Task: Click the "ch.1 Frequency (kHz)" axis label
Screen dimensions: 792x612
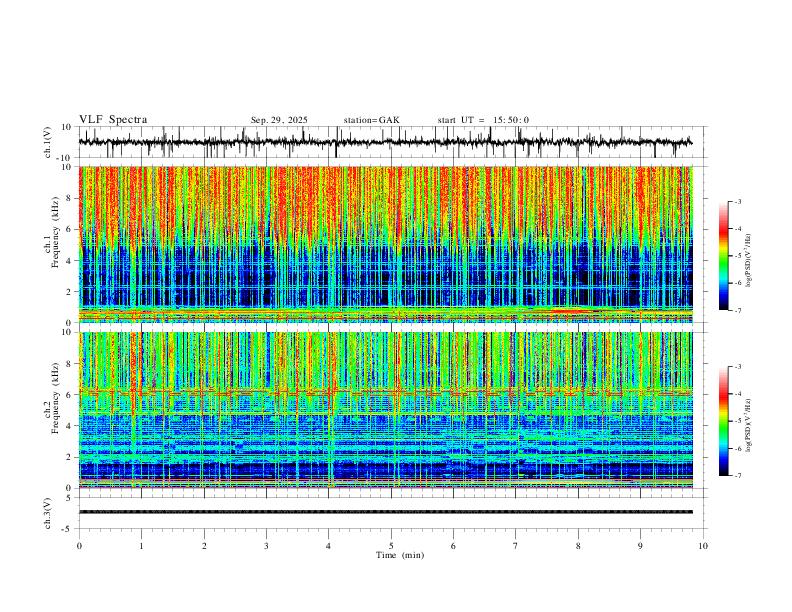Action: pos(52,233)
